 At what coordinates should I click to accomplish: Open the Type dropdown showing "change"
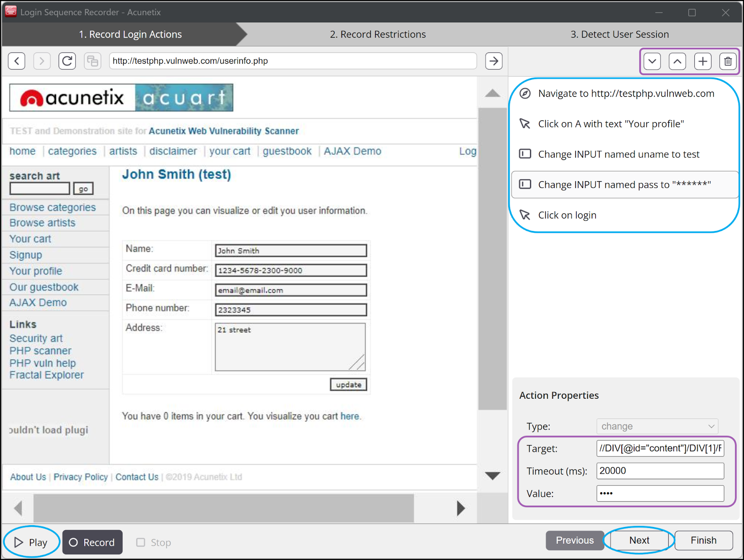658,426
